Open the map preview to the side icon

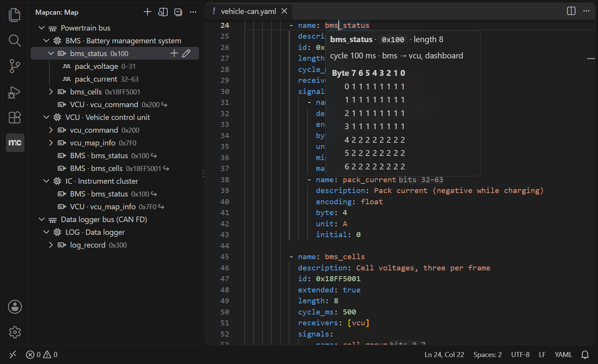point(163,12)
